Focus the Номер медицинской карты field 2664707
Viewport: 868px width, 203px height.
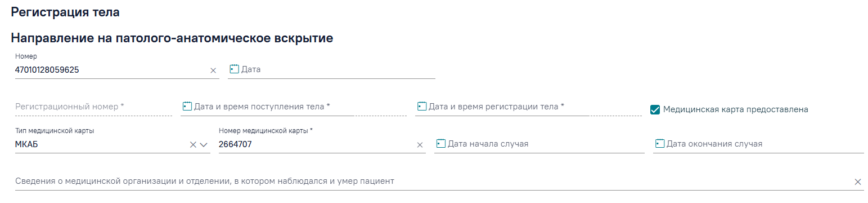pyautogui.click(x=317, y=144)
